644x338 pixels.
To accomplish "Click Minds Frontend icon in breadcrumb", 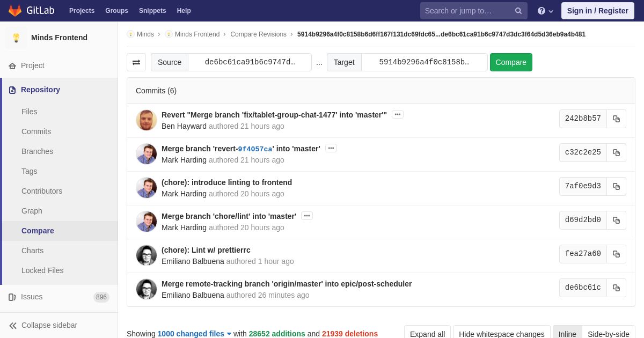I will [169, 34].
